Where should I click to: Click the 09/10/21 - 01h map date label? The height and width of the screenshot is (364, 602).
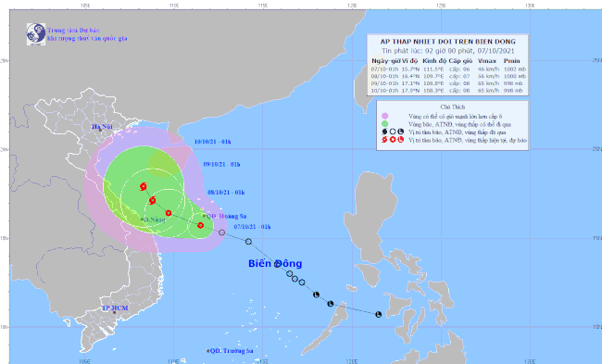[x=221, y=164]
